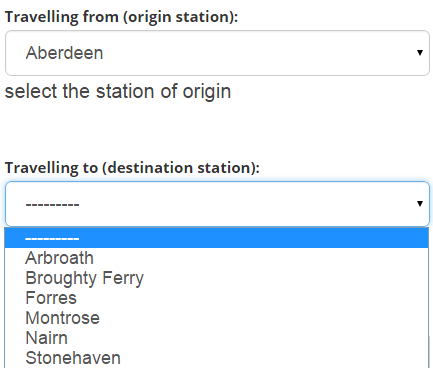Open the origin station dropdown showing Aberdeen
The height and width of the screenshot is (368, 433).
(x=217, y=53)
